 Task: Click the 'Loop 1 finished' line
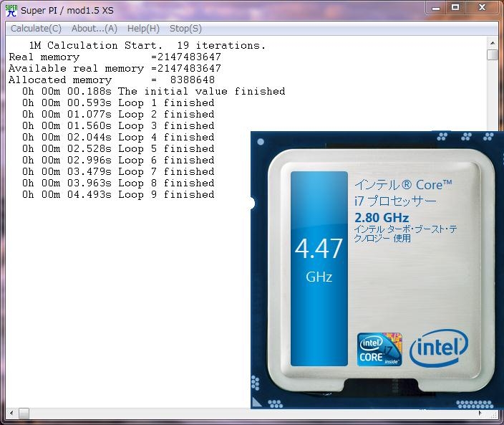pyautogui.click(x=118, y=103)
